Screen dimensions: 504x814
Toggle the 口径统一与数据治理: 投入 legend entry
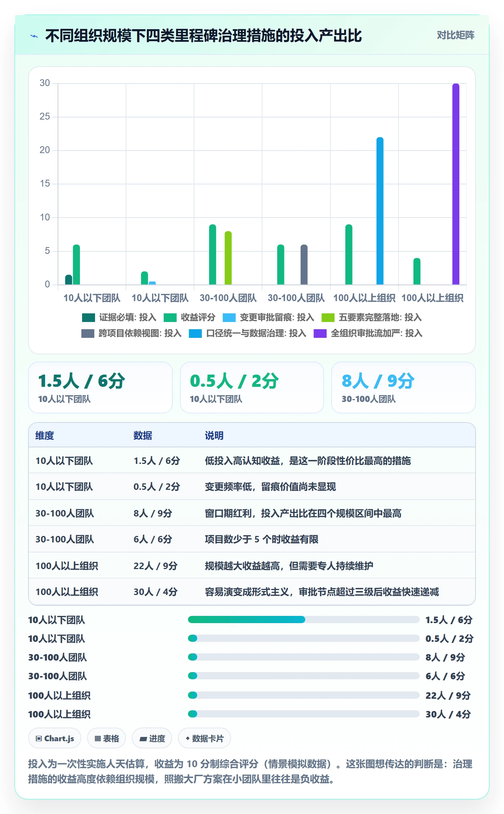point(248,333)
